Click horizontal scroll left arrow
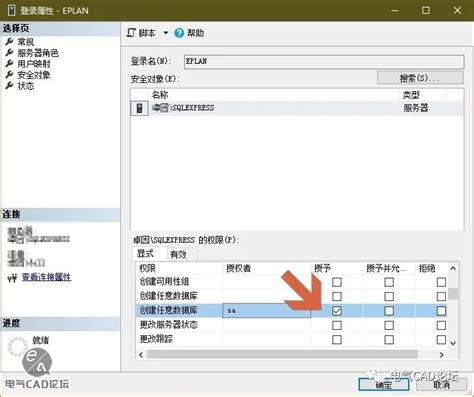 click(x=141, y=355)
